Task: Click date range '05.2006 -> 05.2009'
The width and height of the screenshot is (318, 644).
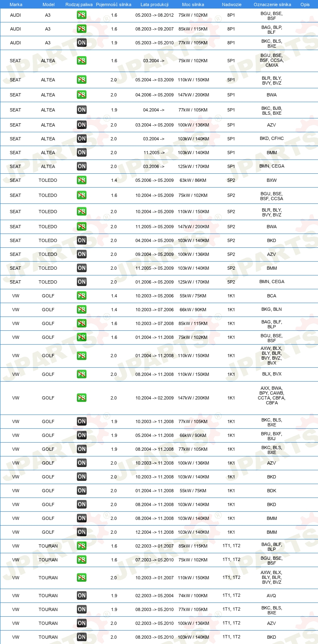Action: pyautogui.click(x=155, y=180)
